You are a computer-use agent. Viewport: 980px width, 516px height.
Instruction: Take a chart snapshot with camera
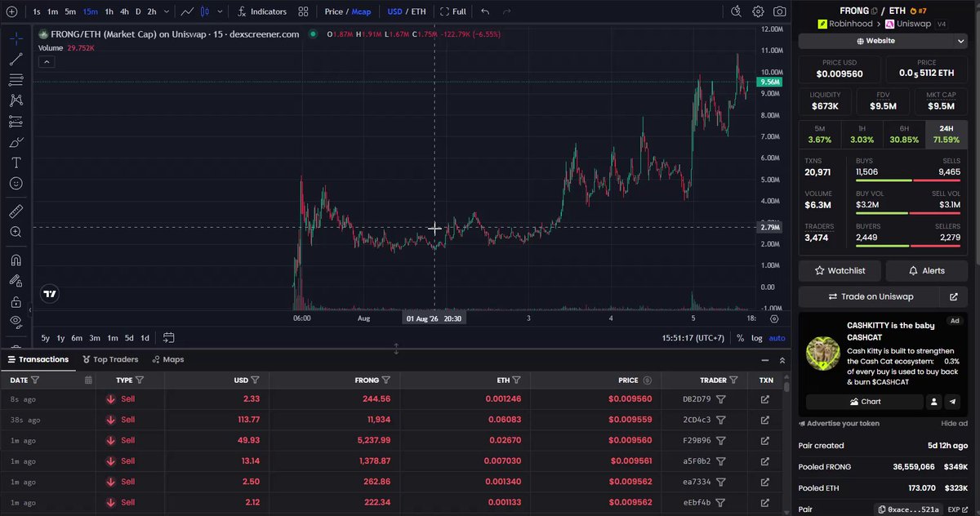pos(780,11)
